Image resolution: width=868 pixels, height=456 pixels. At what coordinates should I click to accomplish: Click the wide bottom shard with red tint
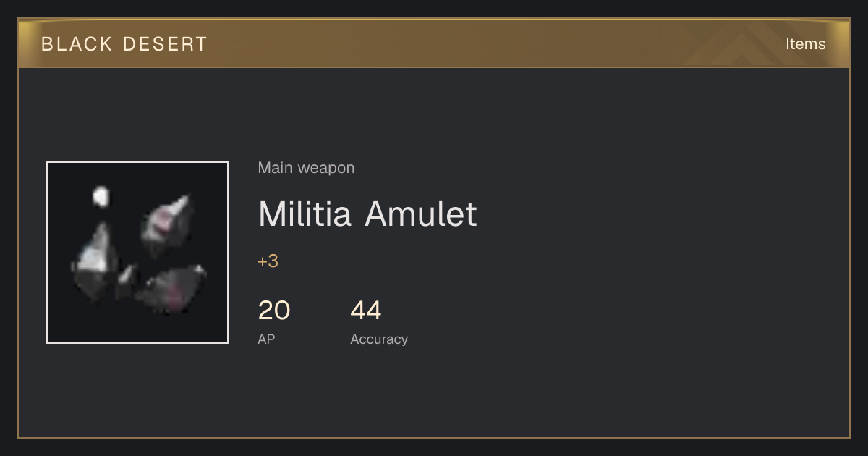click(172, 288)
